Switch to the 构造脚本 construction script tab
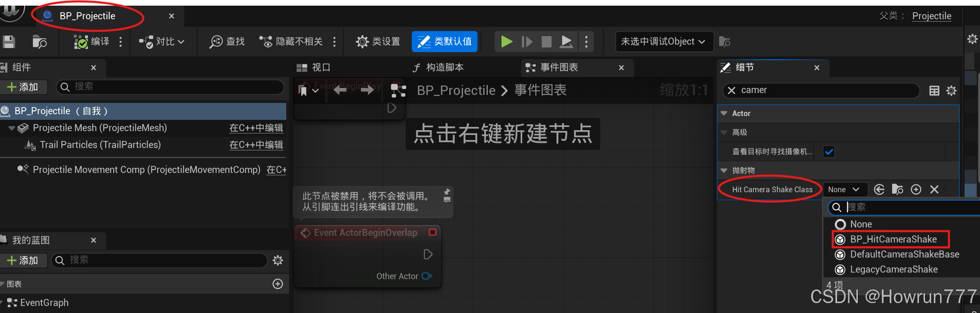980x313 pixels. click(x=439, y=68)
